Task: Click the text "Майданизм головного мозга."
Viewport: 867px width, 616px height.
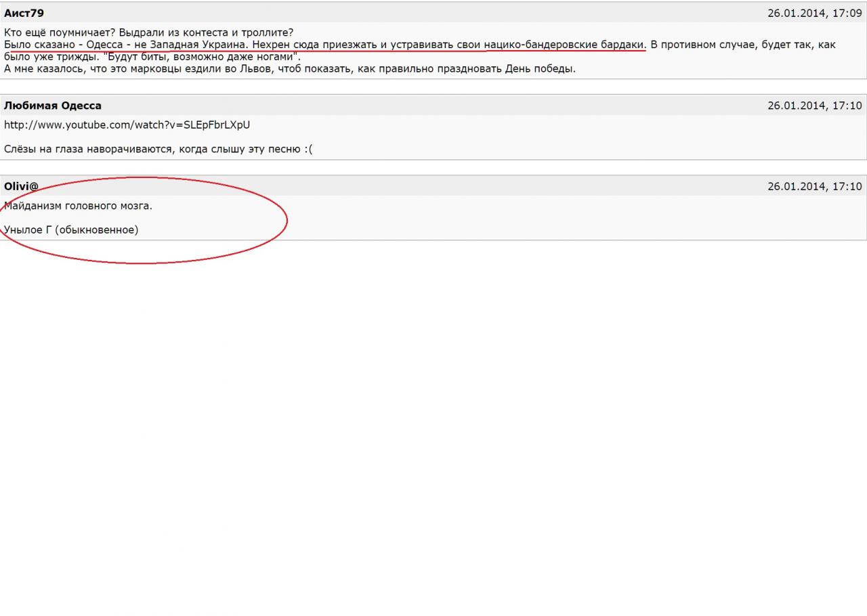Action: pos(79,206)
